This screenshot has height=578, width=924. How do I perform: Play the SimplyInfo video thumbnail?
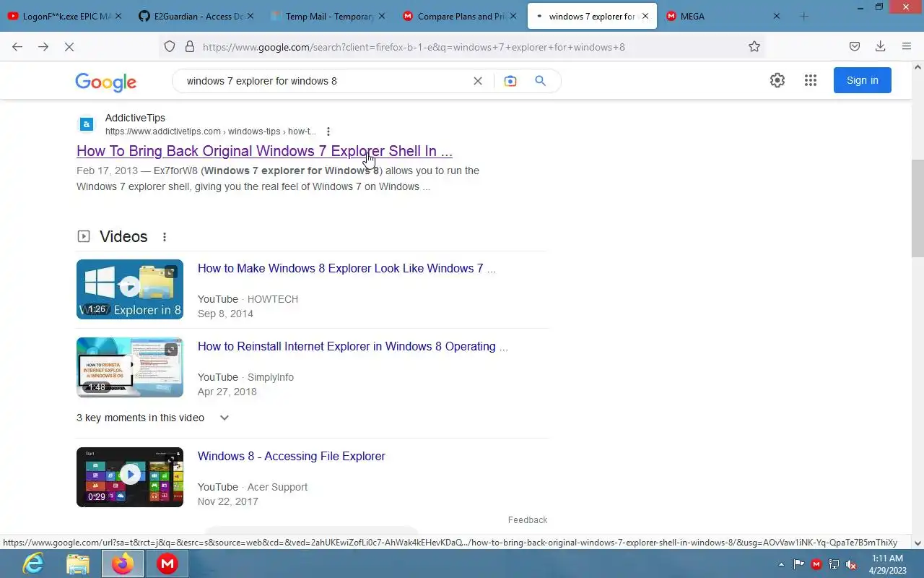coord(130,367)
